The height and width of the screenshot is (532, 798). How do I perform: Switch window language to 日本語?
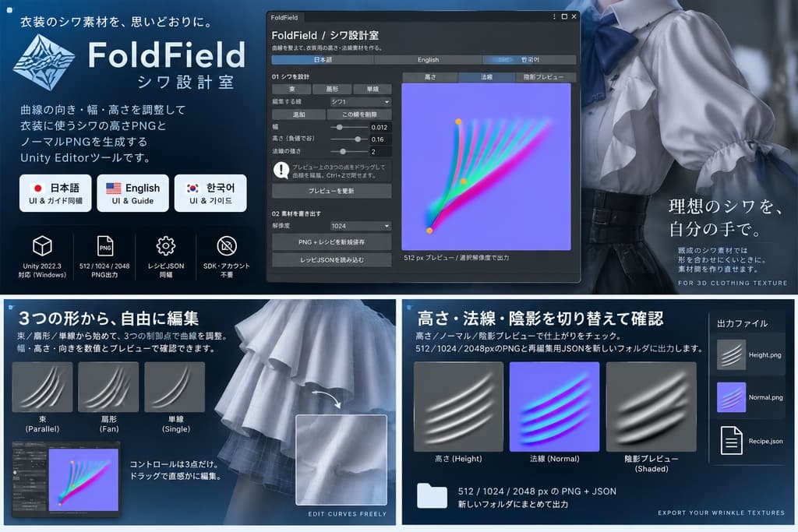(323, 60)
